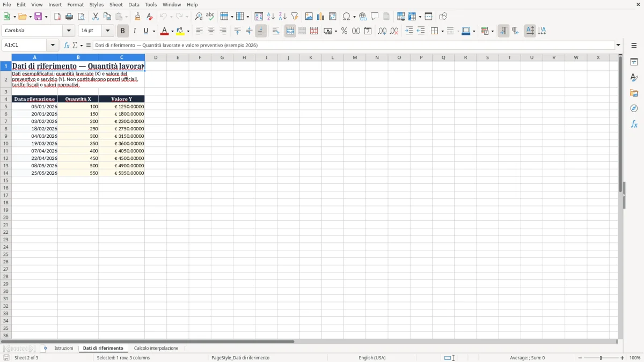The image size is (644, 362).
Task: Insert Comment speech bubble icon
Action: (375, 17)
